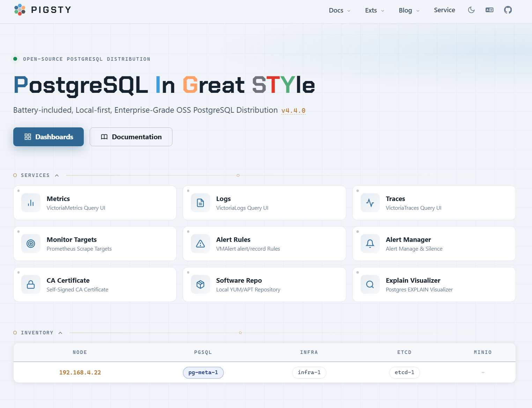
Task: Open the Monitor Targets card title
Action: pyautogui.click(x=72, y=239)
